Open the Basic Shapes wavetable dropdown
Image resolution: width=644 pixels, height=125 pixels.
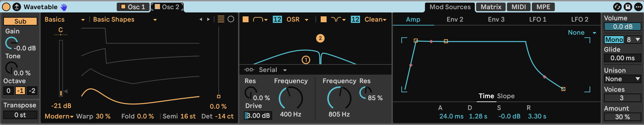(125, 20)
